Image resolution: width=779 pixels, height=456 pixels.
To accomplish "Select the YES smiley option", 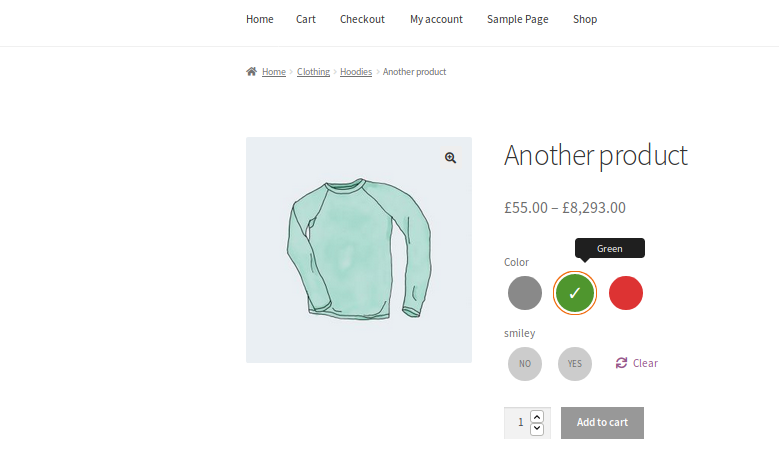I will (575, 364).
